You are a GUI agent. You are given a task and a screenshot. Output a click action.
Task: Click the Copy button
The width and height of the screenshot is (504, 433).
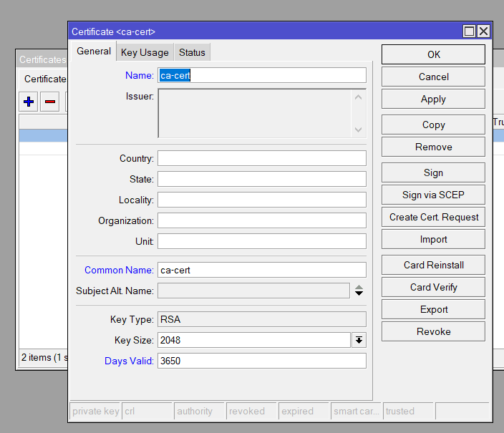click(x=433, y=125)
